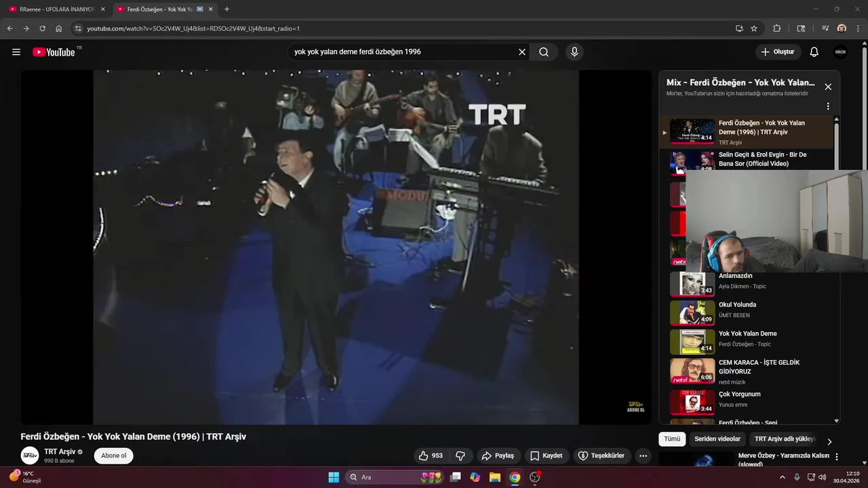The image size is (868, 488).
Task: Go back in browser history
Action: click(9, 28)
